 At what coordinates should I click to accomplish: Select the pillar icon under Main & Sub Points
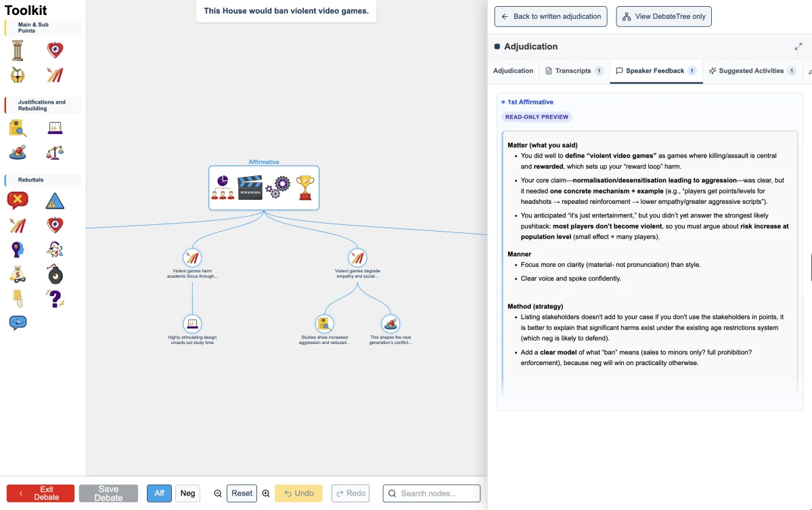pyautogui.click(x=18, y=50)
